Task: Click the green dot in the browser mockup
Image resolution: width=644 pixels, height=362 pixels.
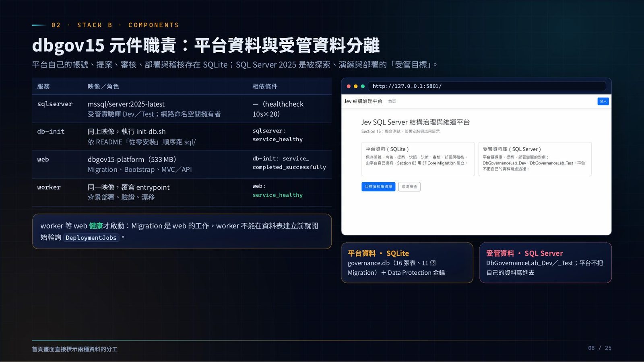Action: point(363,86)
